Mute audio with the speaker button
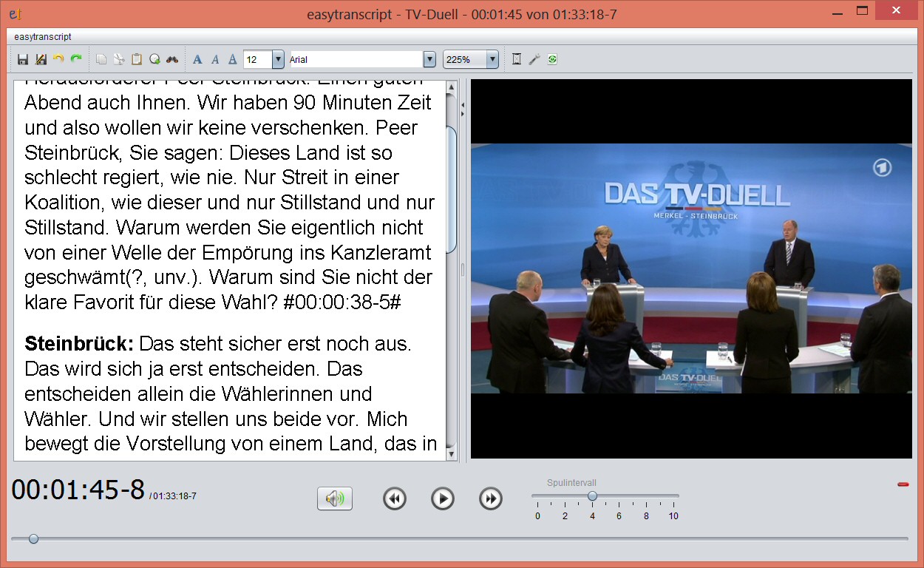Screen dimensions: 924x568 click(334, 498)
